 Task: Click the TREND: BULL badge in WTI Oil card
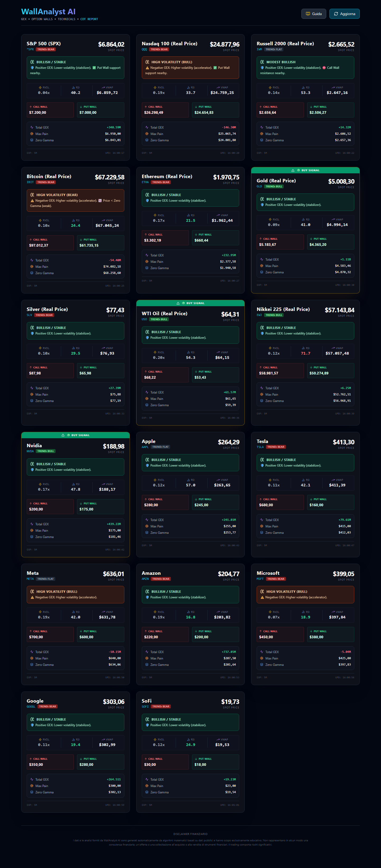[x=159, y=319]
